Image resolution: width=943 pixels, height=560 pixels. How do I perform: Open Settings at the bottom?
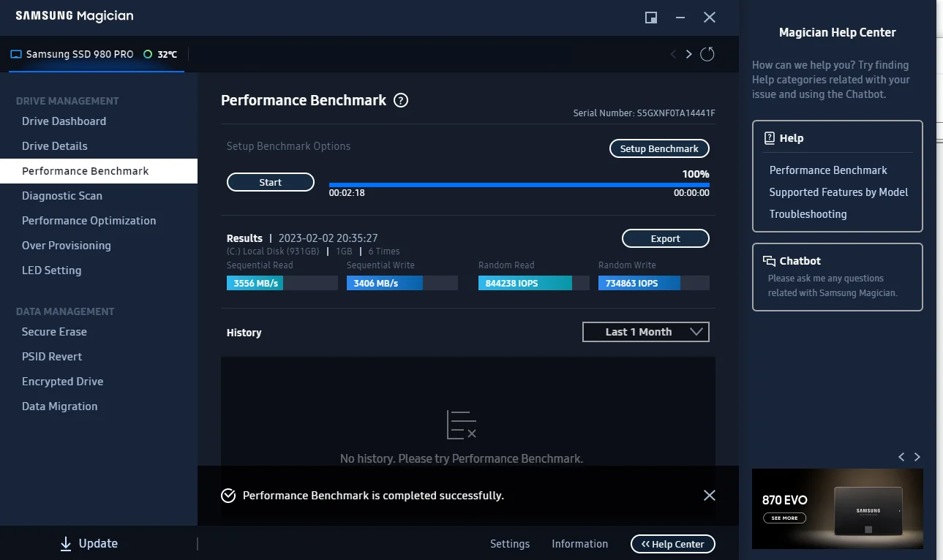[510, 544]
